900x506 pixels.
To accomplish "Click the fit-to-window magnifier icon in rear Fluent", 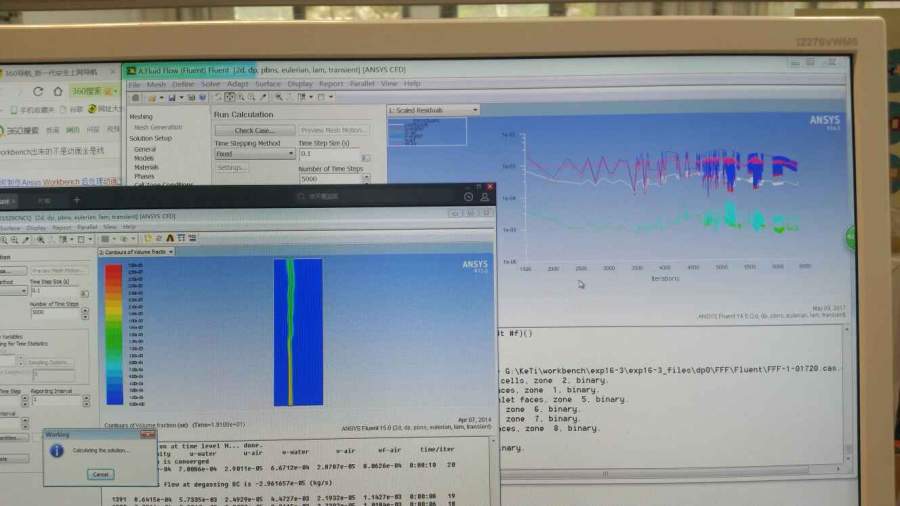I will [x=278, y=98].
